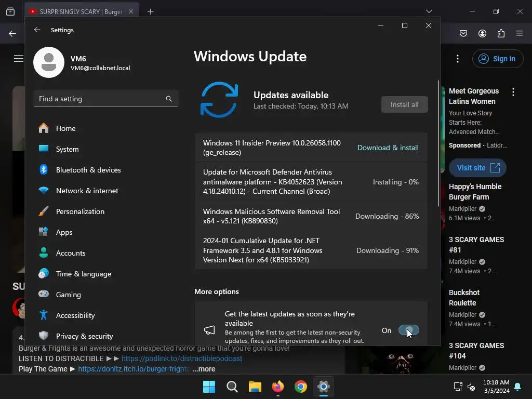Open the donitz.itch.io burger-frights link
The width and height of the screenshot is (532, 399).
click(x=134, y=369)
